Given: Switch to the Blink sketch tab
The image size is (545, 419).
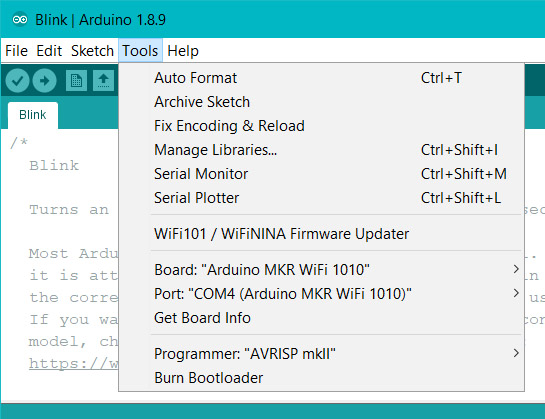Looking at the screenshot, I should point(33,115).
